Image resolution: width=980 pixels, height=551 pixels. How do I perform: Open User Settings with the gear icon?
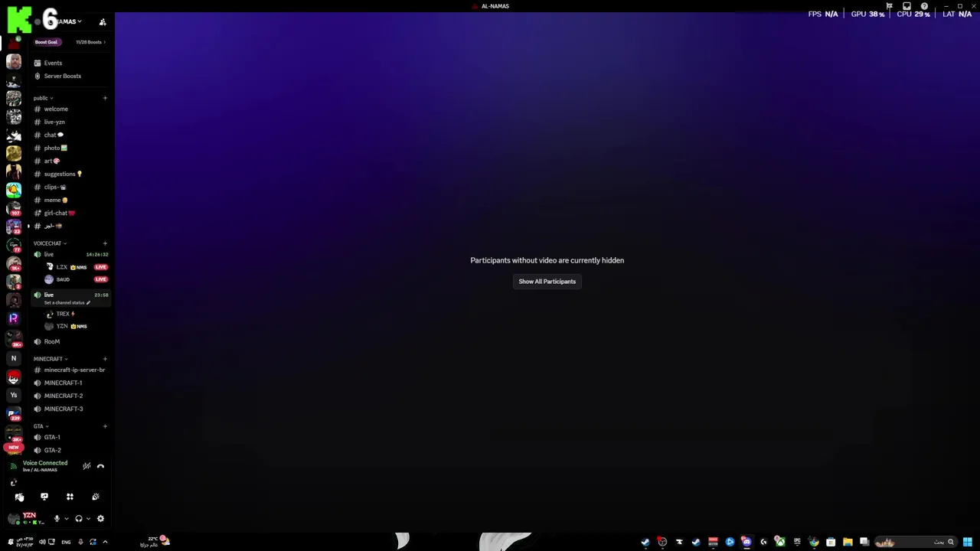tap(100, 518)
